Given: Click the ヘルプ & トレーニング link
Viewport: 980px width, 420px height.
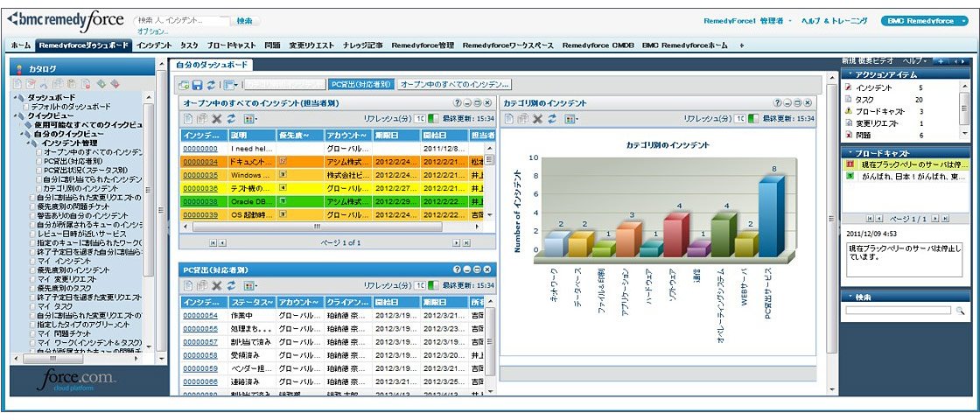Looking at the screenshot, I should (x=834, y=21).
